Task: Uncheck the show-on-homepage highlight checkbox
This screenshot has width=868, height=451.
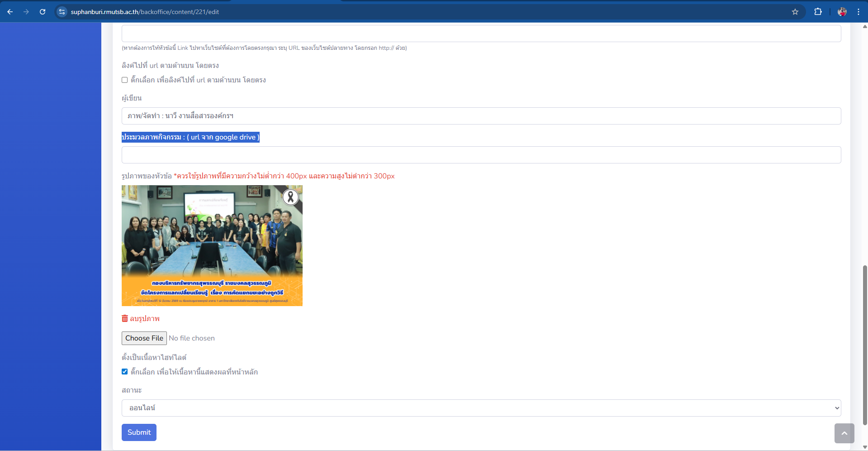Action: pyautogui.click(x=125, y=372)
